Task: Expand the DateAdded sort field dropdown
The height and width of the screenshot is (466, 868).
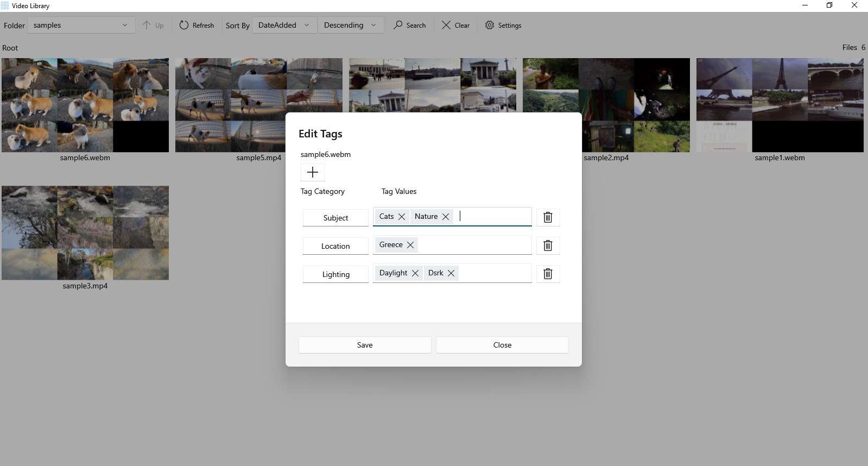Action: coord(284,26)
